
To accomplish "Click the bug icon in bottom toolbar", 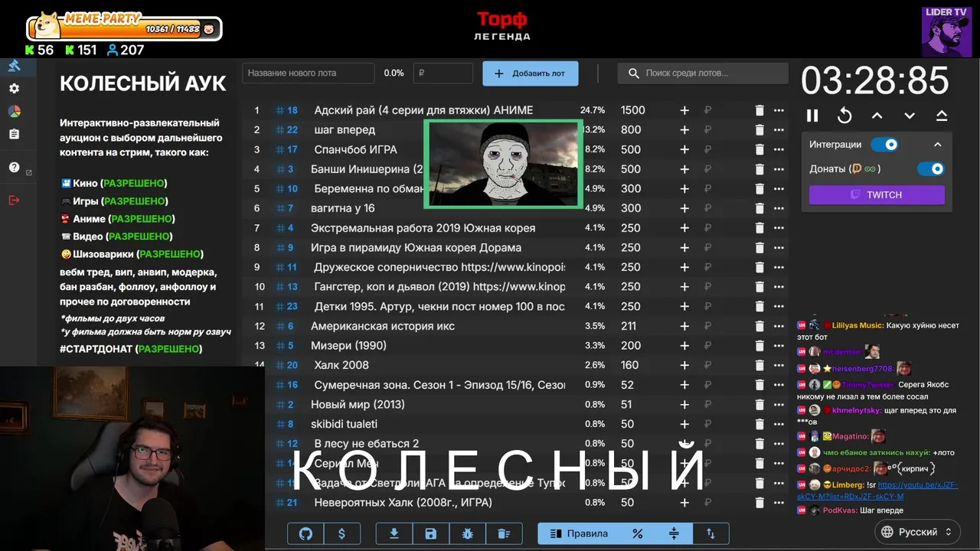I will (x=467, y=533).
